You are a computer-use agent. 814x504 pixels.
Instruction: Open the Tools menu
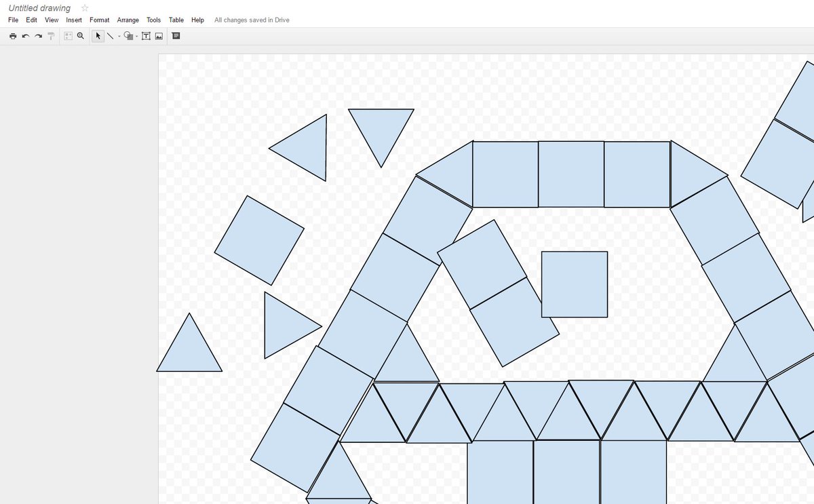pyautogui.click(x=153, y=20)
